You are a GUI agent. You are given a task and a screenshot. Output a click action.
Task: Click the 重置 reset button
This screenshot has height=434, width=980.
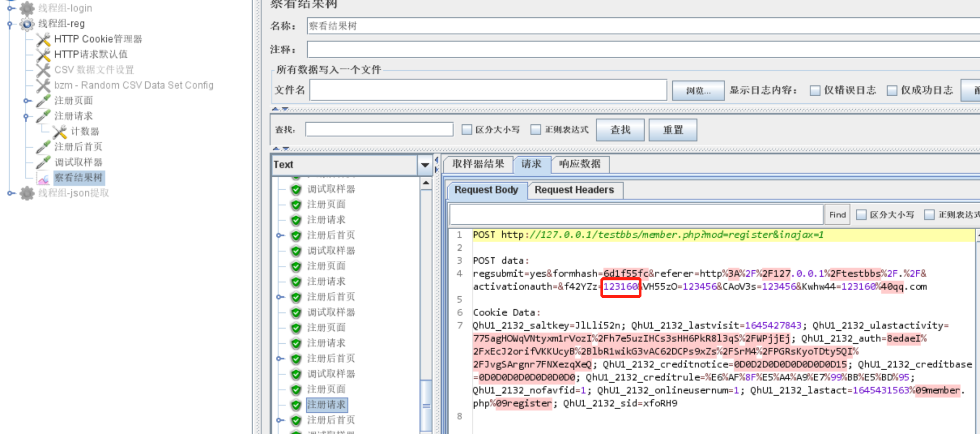click(x=673, y=130)
